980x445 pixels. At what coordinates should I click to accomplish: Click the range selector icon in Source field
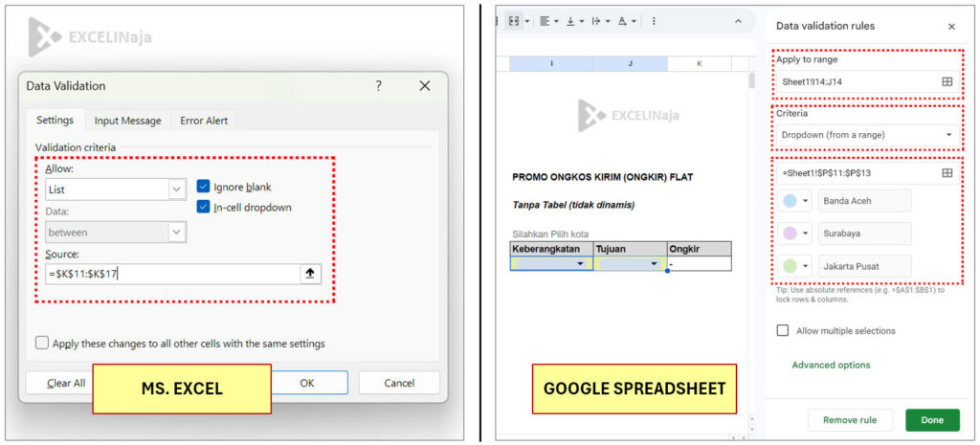(x=309, y=274)
